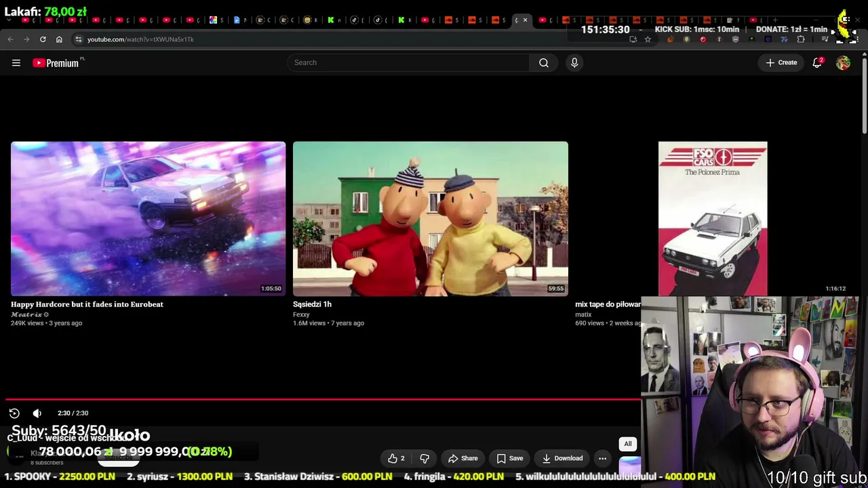Open title 'Happy Hardcore but it fades into Eurobeat'
The height and width of the screenshot is (488, 868).
[87, 304]
